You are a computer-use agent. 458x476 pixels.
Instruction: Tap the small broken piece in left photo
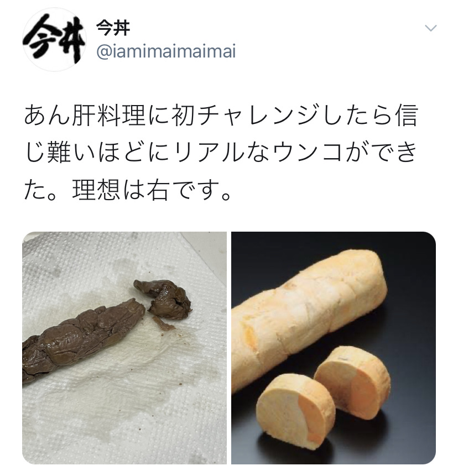[163, 300]
